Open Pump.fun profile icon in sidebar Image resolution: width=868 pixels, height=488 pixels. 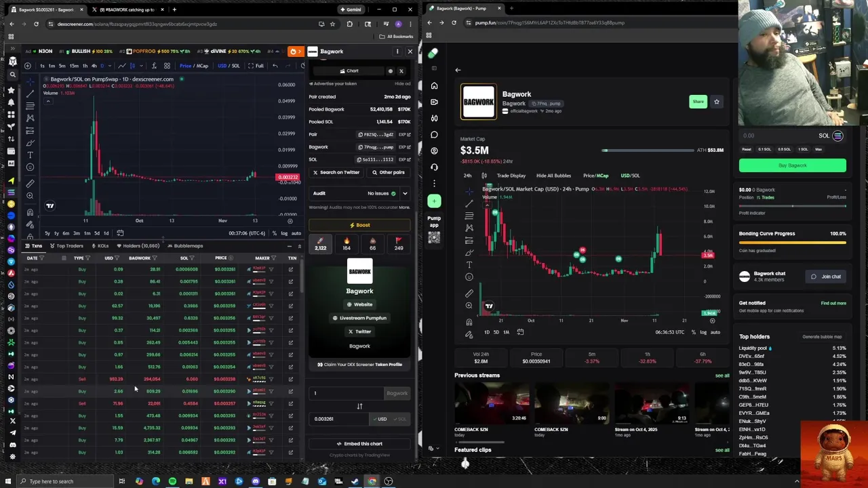pos(434,150)
